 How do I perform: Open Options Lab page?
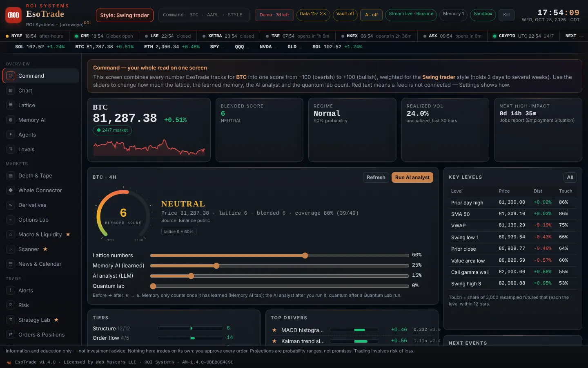coord(40,220)
